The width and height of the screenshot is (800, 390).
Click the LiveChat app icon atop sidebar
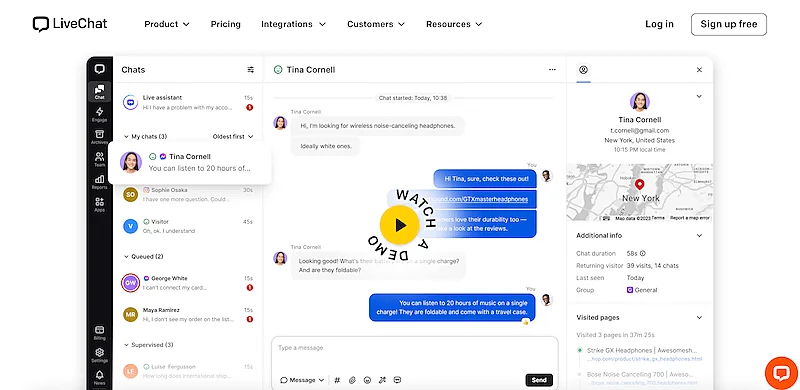point(99,69)
